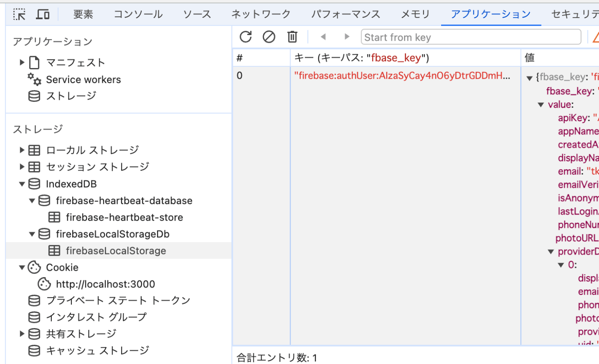Click the delete selected trash icon
The width and height of the screenshot is (599, 364).
(x=292, y=37)
